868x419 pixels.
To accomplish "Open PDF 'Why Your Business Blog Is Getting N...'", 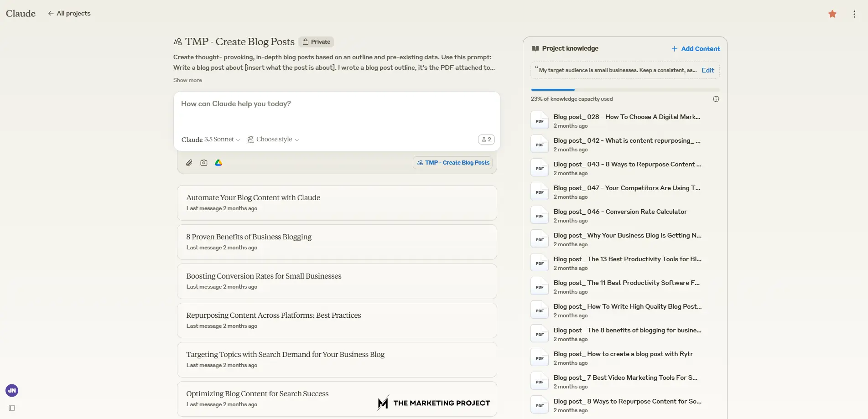I will click(625, 239).
